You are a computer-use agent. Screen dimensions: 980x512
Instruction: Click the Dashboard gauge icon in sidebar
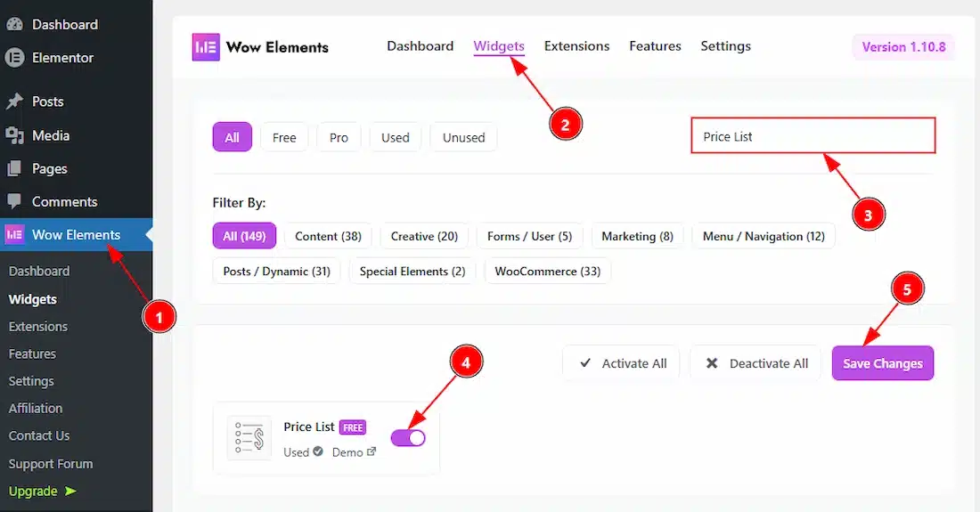tap(14, 25)
